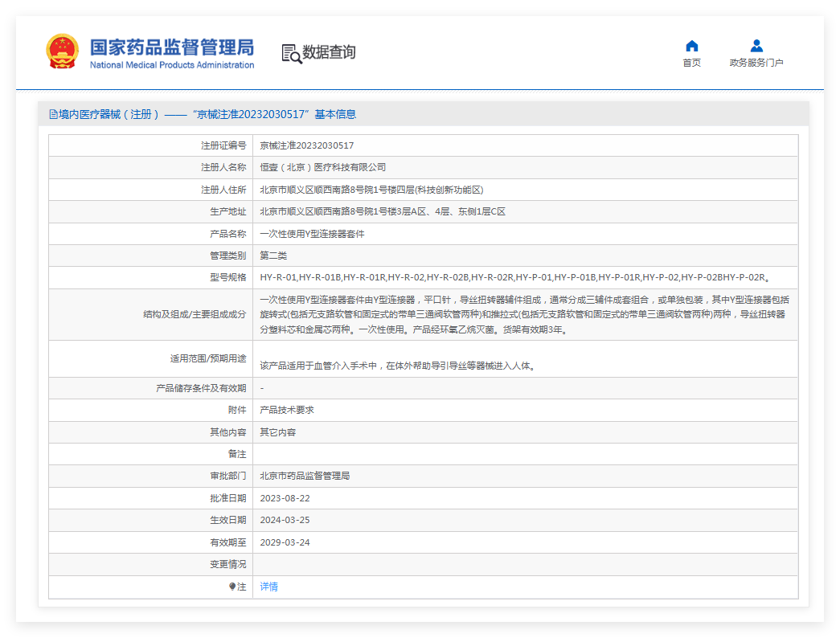Click the 其他内容 row label
The image size is (840, 638).
point(228,432)
